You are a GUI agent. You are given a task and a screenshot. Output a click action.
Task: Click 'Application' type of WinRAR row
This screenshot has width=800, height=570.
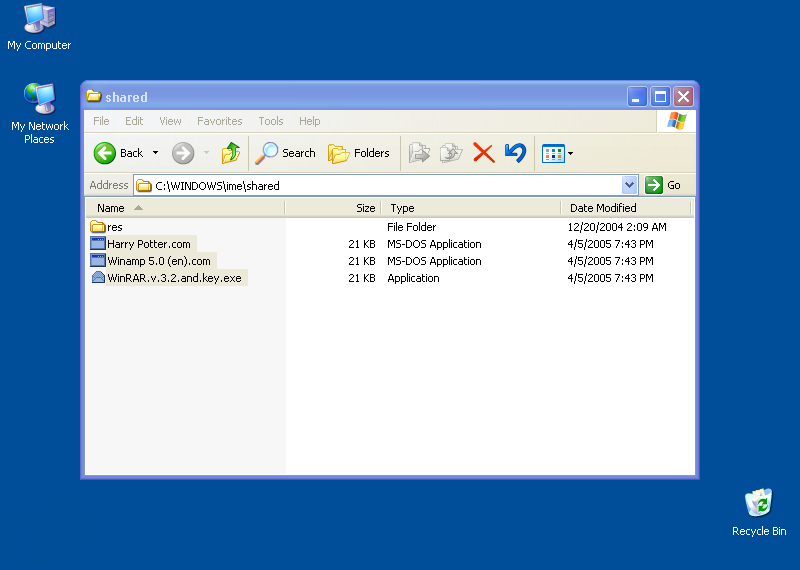pos(413,278)
